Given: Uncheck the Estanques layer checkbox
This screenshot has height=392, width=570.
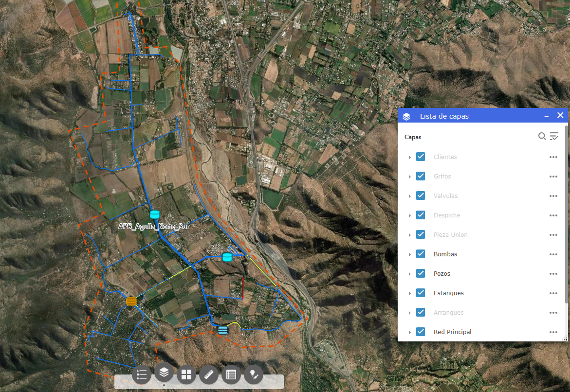Looking at the screenshot, I should (421, 293).
